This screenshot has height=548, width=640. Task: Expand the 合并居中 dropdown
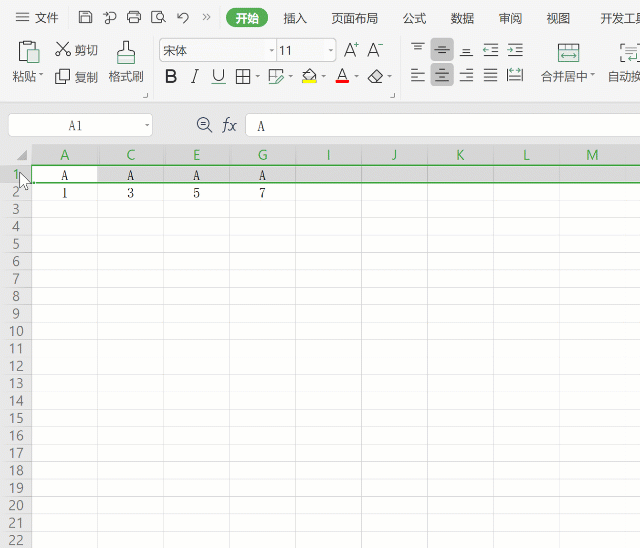click(593, 75)
